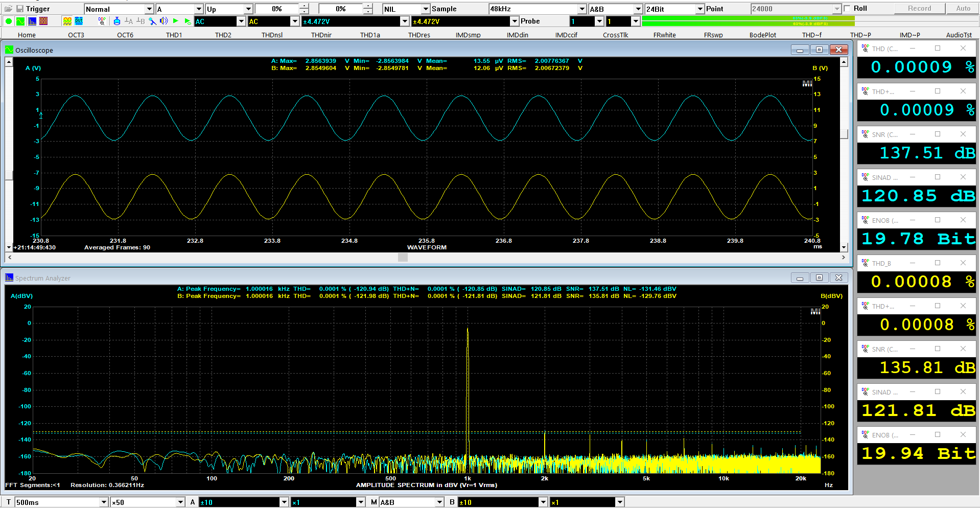Image resolution: width=980 pixels, height=508 pixels.
Task: Click the yellow SNR 135.81 dB readout
Action: (917, 367)
